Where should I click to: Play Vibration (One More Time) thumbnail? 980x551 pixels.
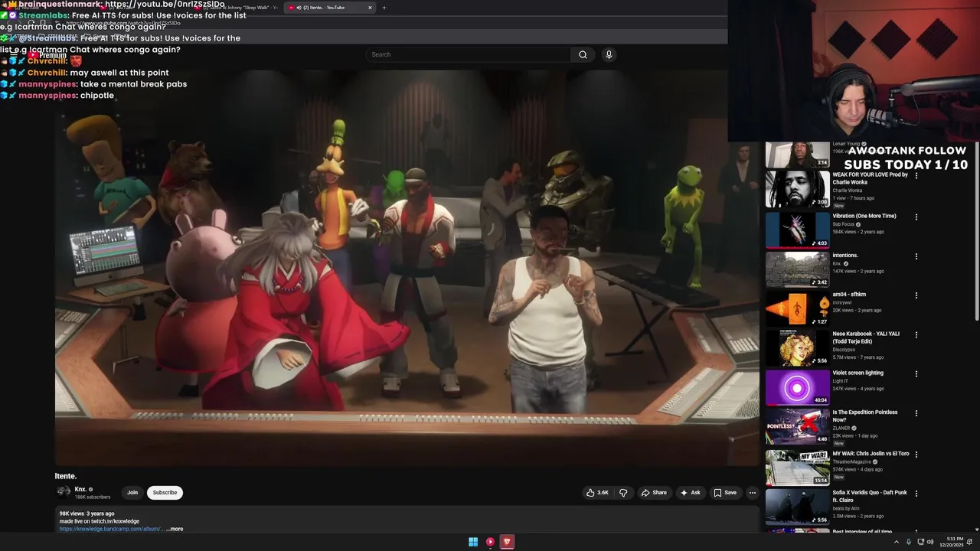click(797, 229)
